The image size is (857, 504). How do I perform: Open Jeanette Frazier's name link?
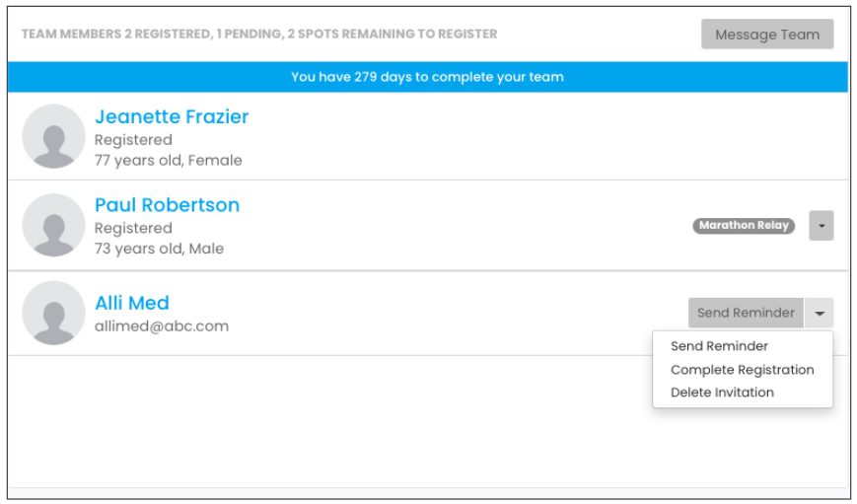pos(172,116)
